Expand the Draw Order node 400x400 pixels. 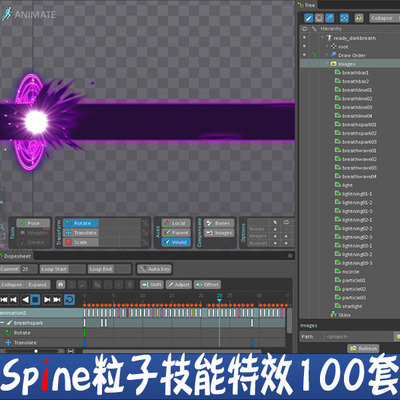pyautogui.click(x=327, y=55)
